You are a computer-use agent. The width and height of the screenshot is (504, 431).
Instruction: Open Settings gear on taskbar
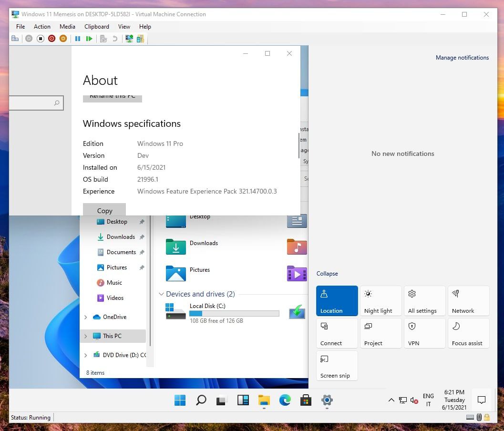(x=327, y=400)
